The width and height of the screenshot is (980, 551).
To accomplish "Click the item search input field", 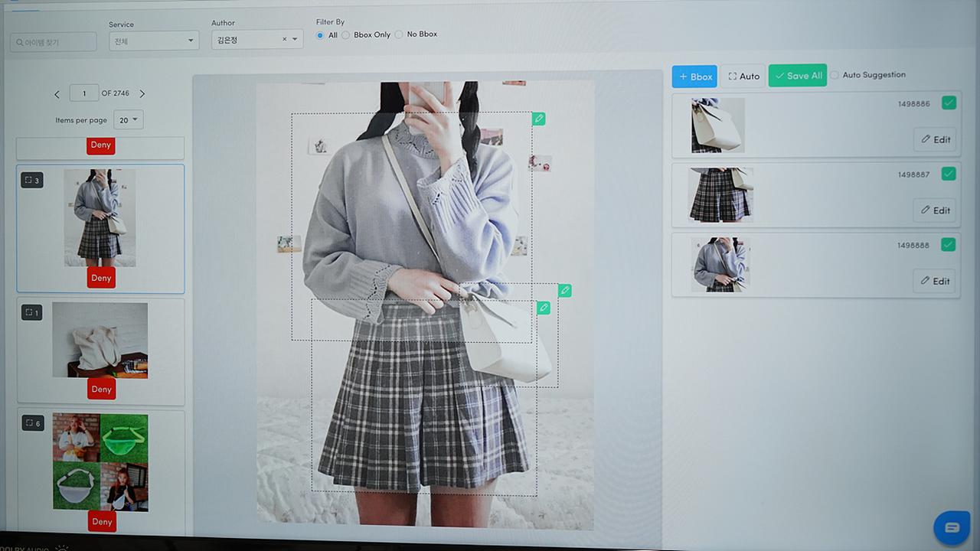I will [x=54, y=42].
